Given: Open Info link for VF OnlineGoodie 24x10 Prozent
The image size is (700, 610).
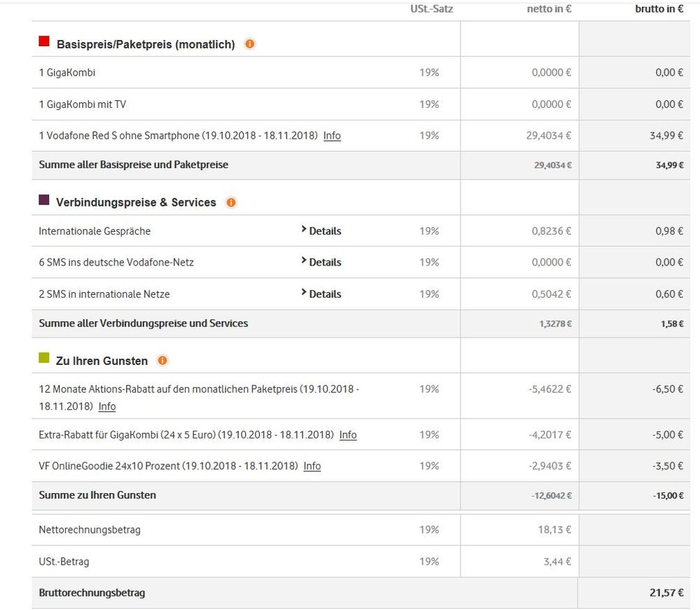Looking at the screenshot, I should point(313,466).
